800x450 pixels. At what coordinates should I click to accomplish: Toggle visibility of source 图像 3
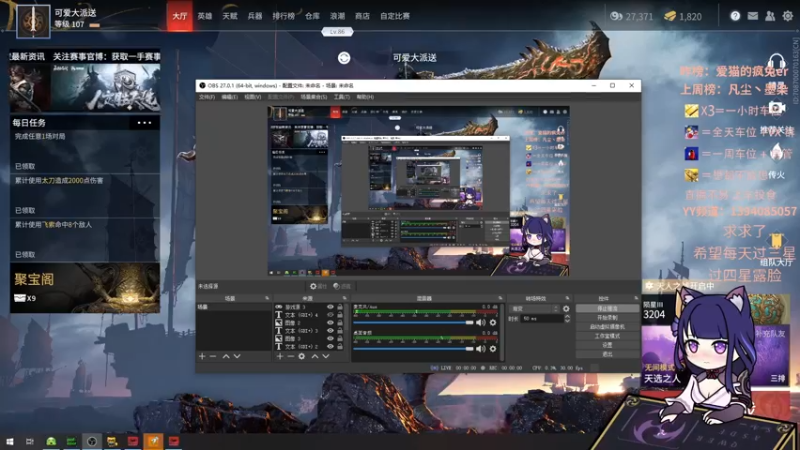coord(330,338)
